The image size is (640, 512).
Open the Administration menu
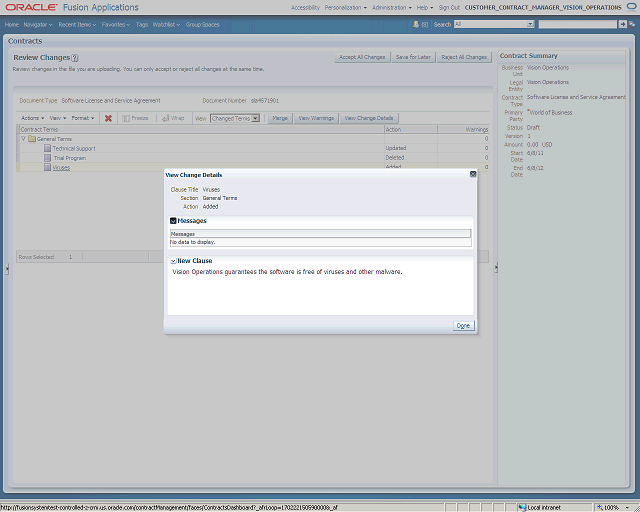click(x=392, y=7)
